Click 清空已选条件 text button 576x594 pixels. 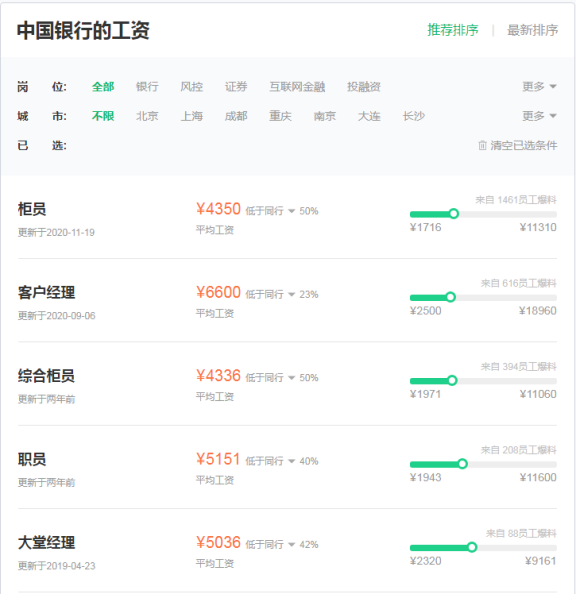point(524,145)
